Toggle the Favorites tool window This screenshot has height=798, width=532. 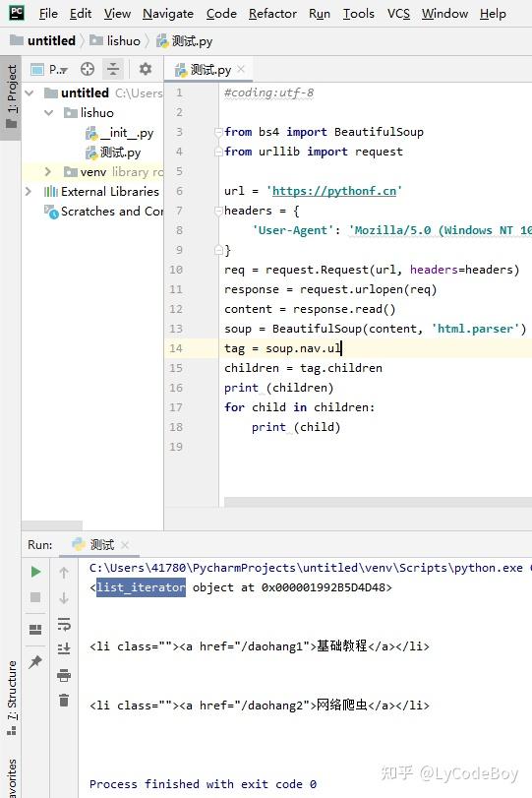point(11,777)
